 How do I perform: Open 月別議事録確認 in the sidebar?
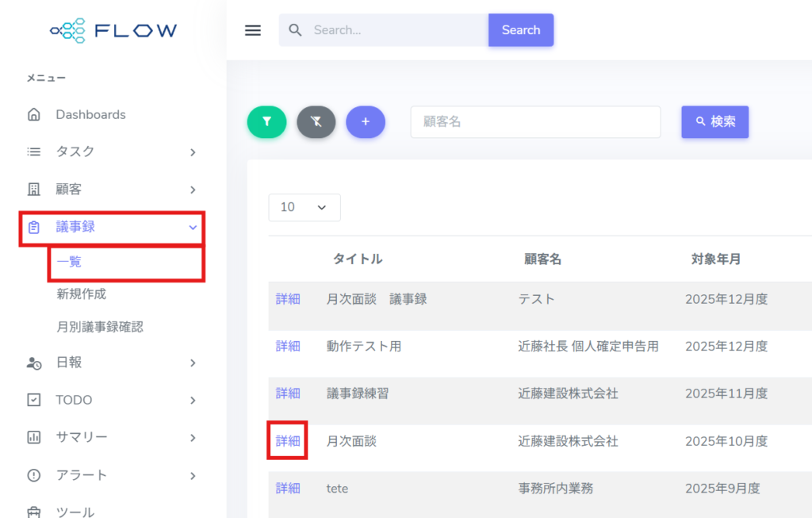100,327
